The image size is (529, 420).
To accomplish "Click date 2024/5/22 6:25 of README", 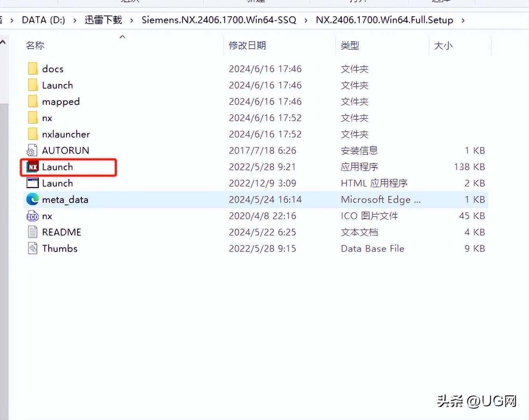I will click(263, 232).
